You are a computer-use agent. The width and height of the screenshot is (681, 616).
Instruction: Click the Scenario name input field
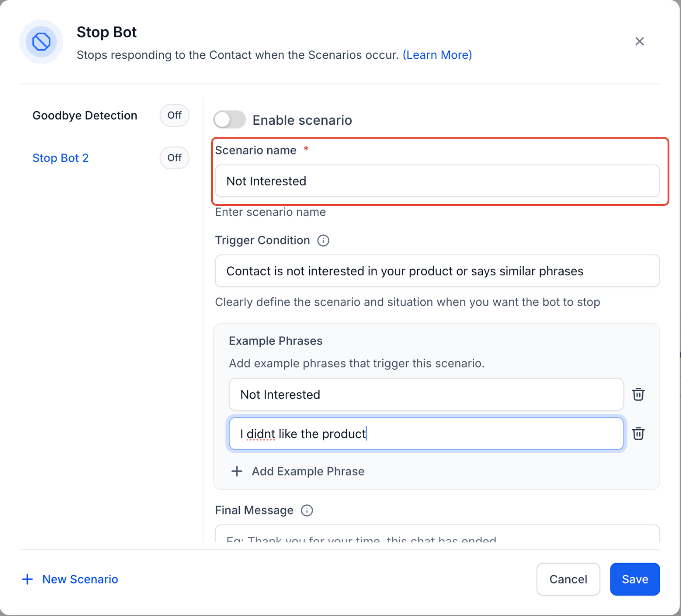[437, 181]
